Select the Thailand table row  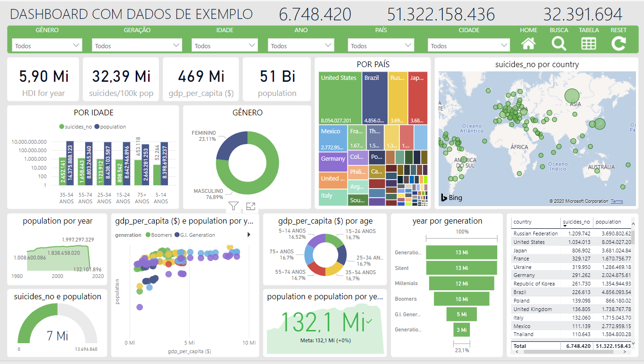(x=572, y=334)
